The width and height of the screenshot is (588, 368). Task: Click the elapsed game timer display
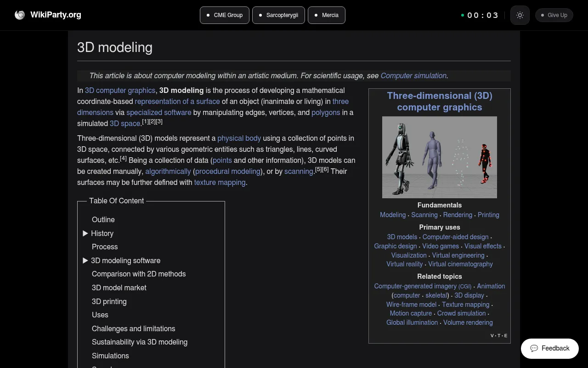[482, 15]
